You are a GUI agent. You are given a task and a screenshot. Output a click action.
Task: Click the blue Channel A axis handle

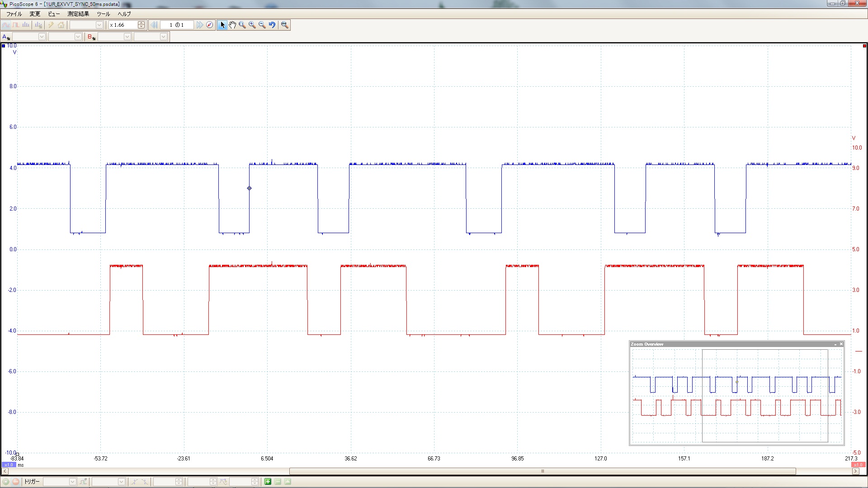click(4, 46)
